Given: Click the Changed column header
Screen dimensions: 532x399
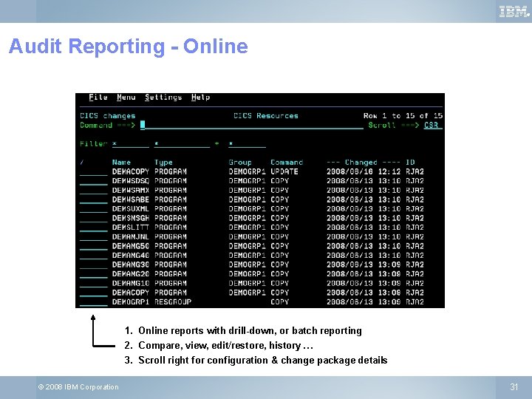Looking at the screenshot, I should pos(361,163).
